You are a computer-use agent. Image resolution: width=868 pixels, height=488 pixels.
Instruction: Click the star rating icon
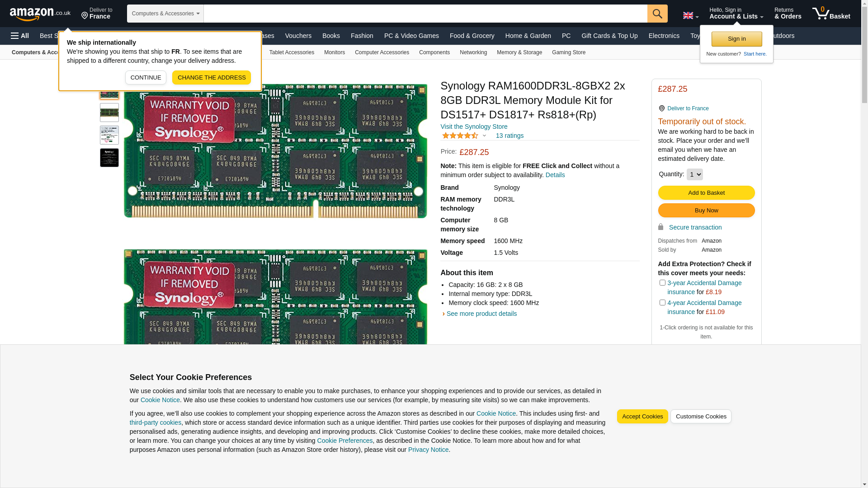[x=460, y=136]
